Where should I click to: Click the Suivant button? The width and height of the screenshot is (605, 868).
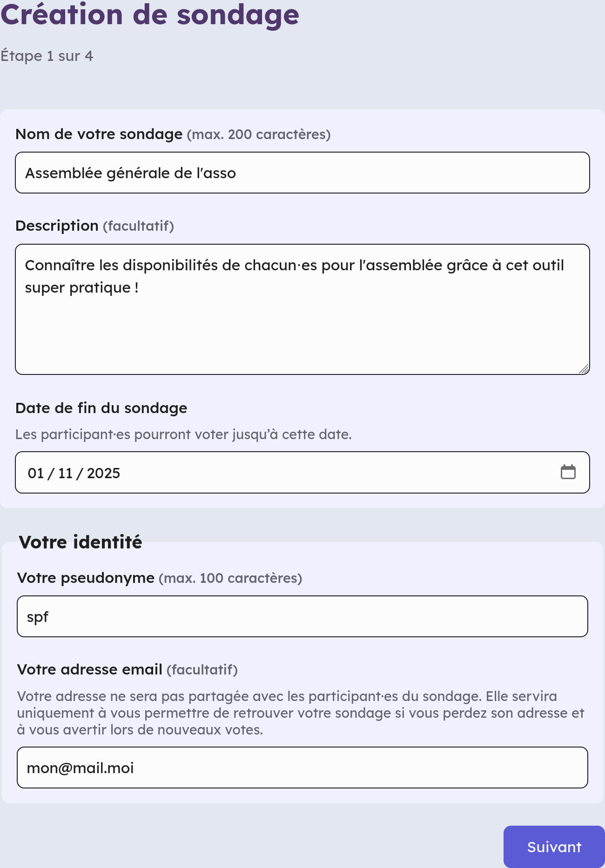tap(554, 847)
